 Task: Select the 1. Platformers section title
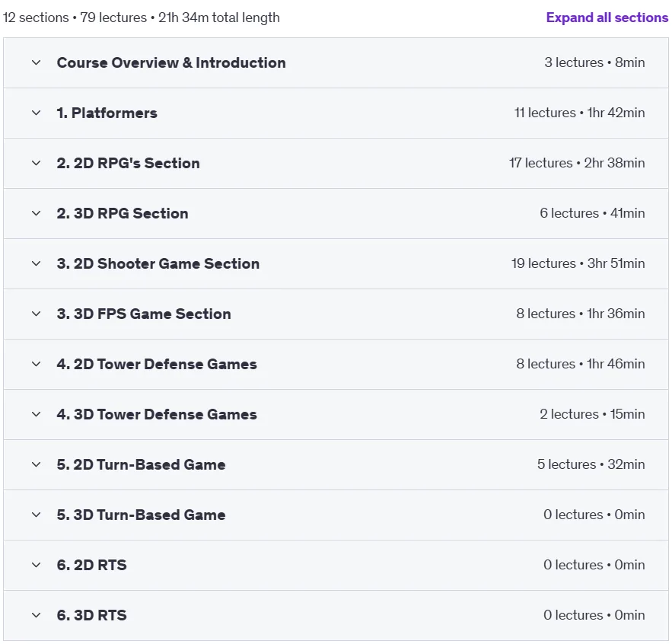pyautogui.click(x=107, y=113)
